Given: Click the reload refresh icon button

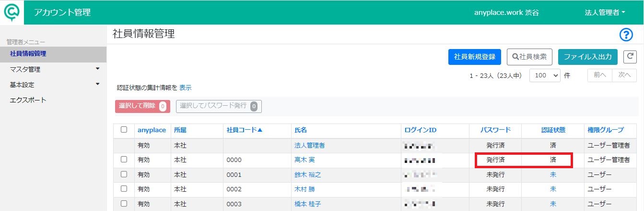Looking at the screenshot, I should (630, 57).
